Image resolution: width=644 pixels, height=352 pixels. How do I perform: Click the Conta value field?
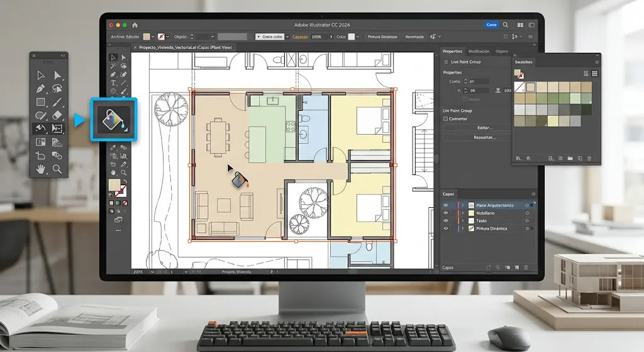pyautogui.click(x=479, y=81)
